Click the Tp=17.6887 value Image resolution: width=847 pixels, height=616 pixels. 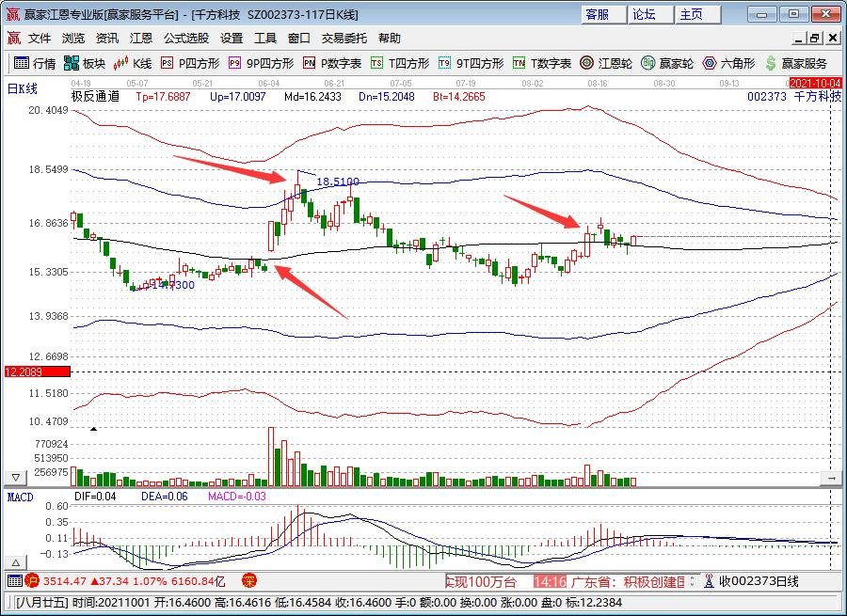[163, 97]
